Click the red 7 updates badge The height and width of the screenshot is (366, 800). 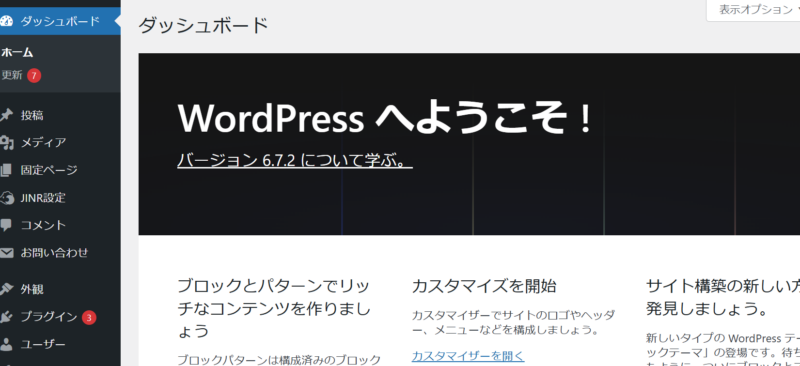tap(34, 76)
